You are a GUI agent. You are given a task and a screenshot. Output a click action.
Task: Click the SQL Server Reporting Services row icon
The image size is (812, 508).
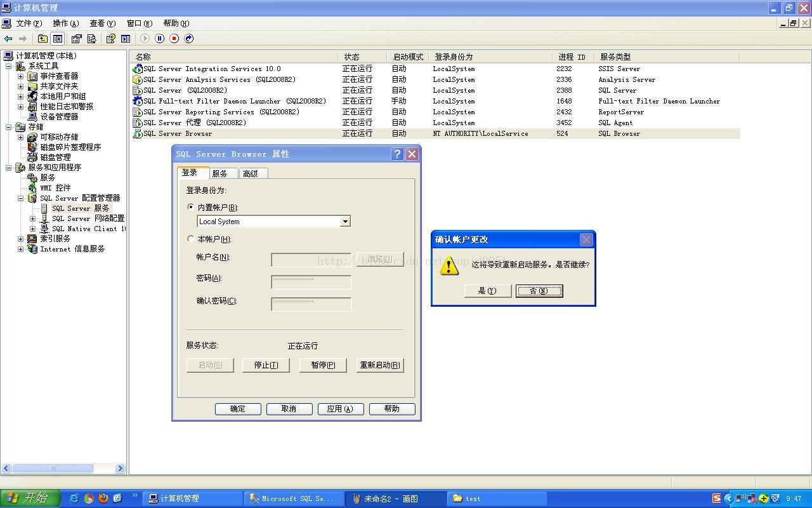[x=138, y=112]
